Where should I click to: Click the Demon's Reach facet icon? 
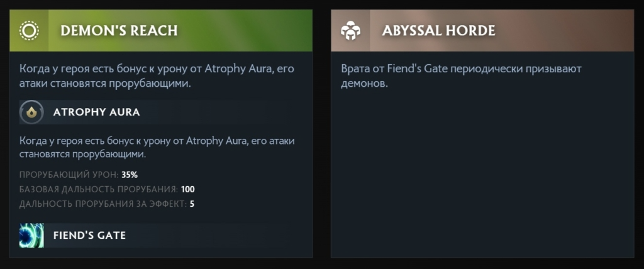tap(29, 30)
